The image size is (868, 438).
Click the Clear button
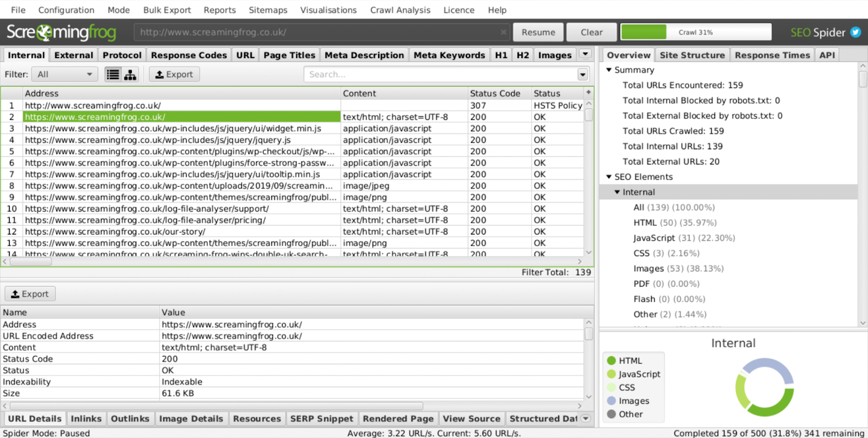click(591, 32)
